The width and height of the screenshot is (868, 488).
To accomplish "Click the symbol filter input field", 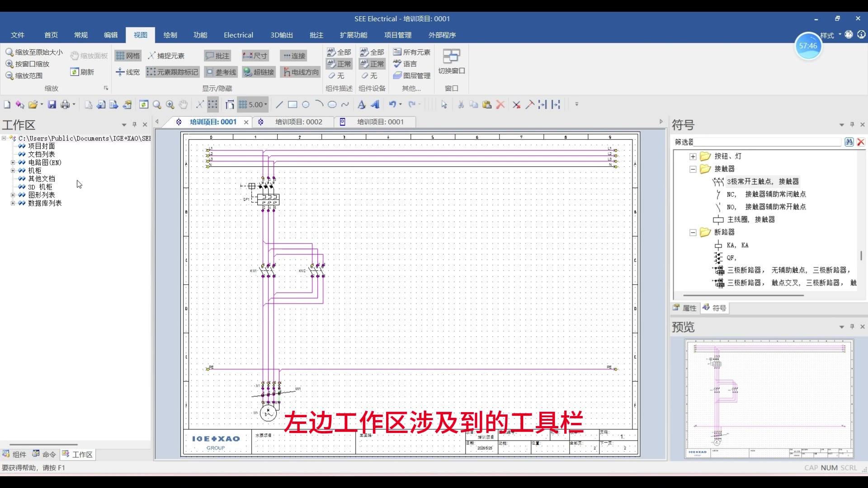I will pyautogui.click(x=768, y=142).
